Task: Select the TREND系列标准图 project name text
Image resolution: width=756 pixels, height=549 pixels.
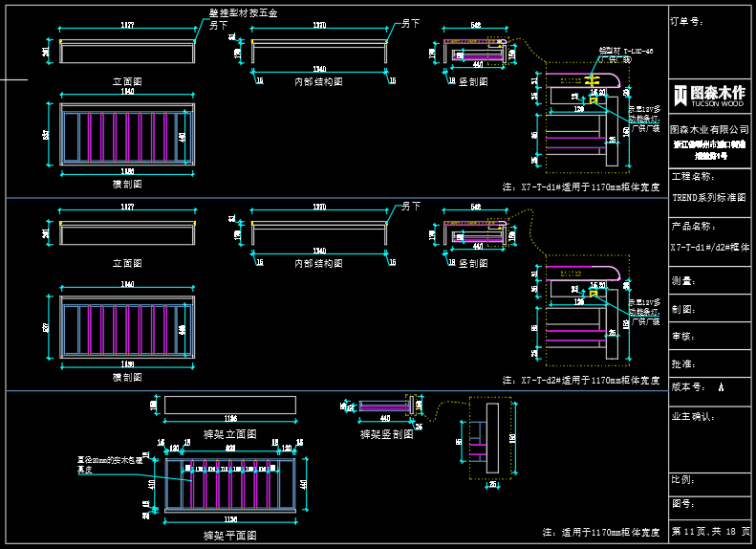Action: (708, 198)
